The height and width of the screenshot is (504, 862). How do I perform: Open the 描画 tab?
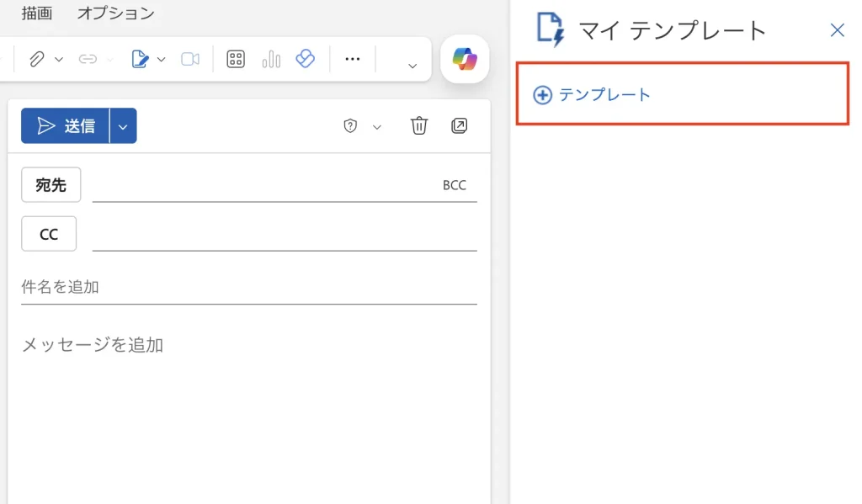37,13
